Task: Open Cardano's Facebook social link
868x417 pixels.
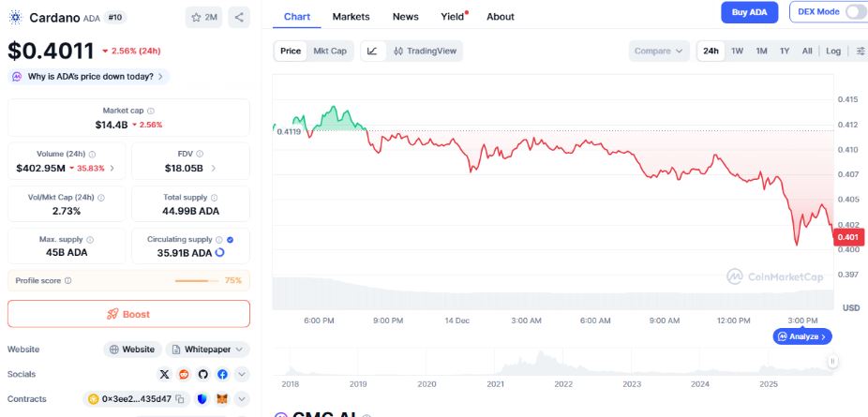Action: (222, 374)
